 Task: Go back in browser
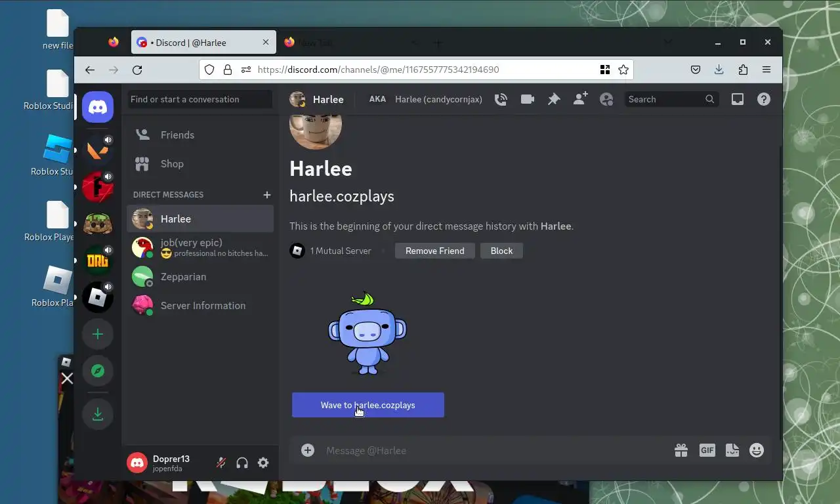click(x=90, y=70)
